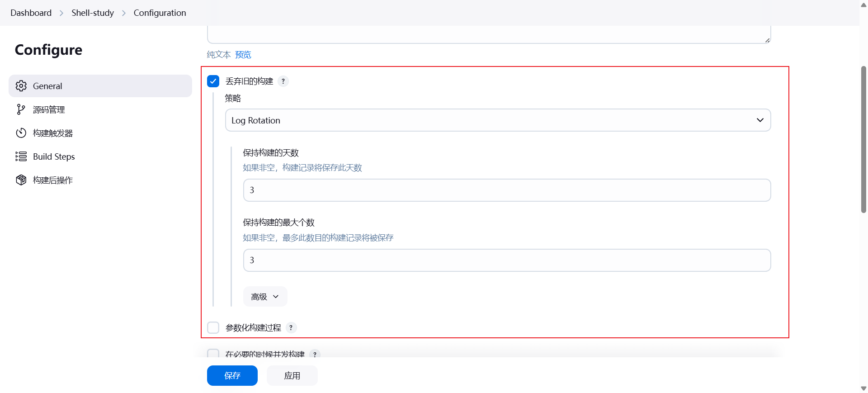868x393 pixels.
Task: Go to the General section
Action: coord(100,86)
